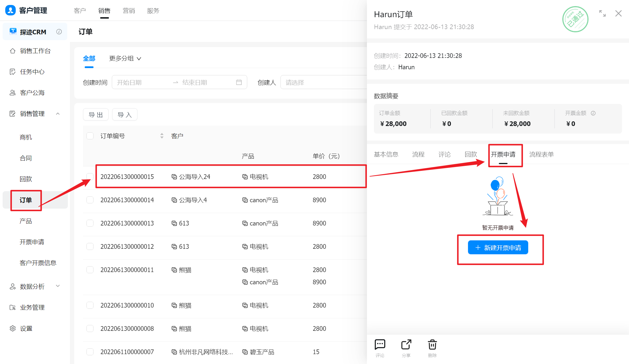
Task: Toggle the select-all checkbox in table header
Action: coord(90,136)
